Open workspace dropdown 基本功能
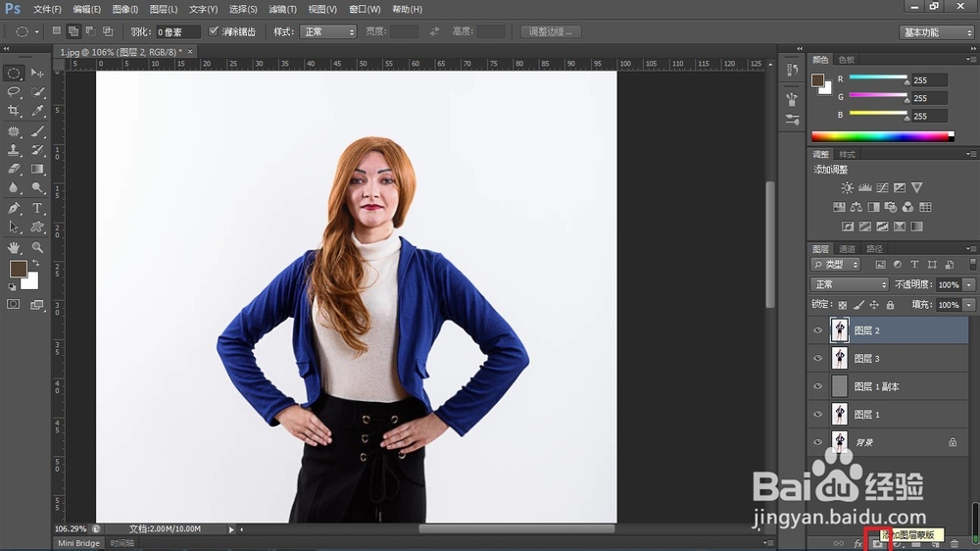Screen dimensions: 980x551 pos(936,32)
